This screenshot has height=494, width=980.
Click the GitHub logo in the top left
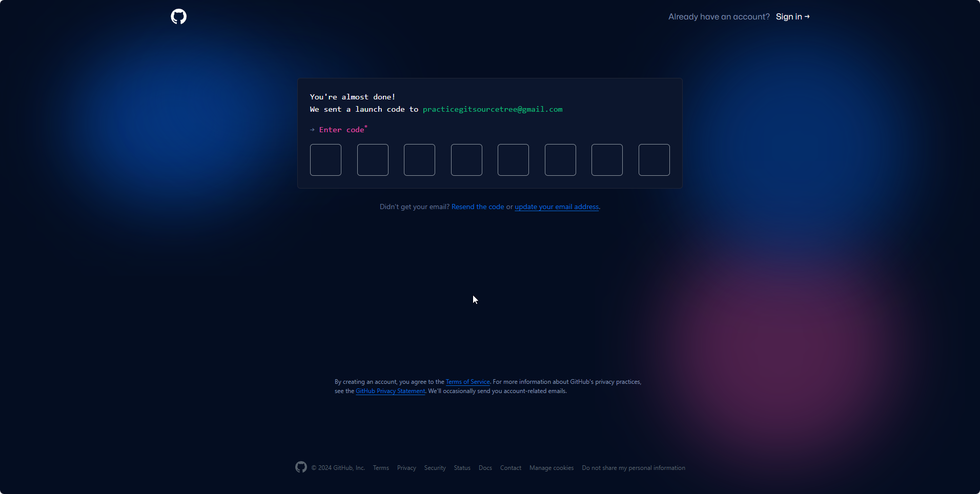178,16
